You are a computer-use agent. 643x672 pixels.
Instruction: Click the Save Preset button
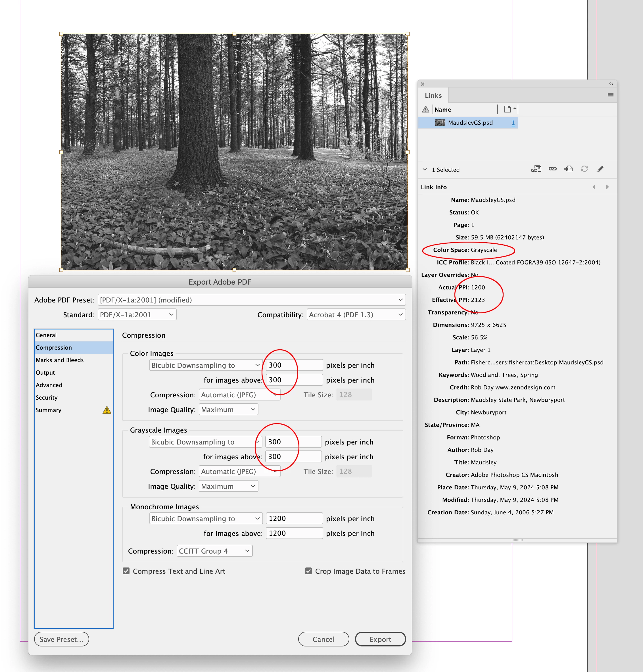click(61, 639)
